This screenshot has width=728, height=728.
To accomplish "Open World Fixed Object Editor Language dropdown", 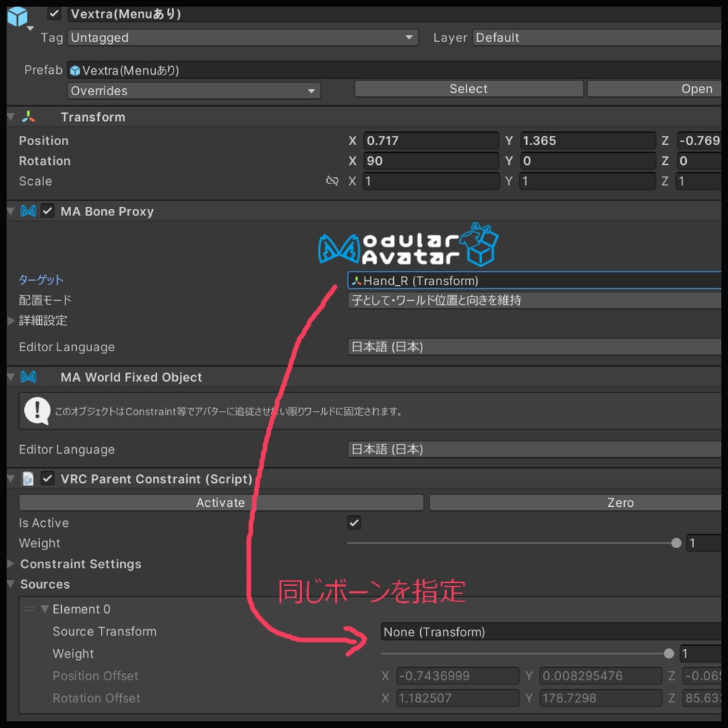I will 535,449.
